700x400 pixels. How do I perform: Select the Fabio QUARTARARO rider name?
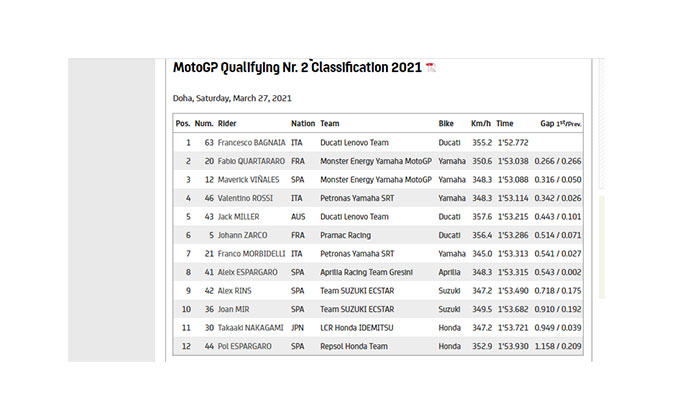[253, 161]
